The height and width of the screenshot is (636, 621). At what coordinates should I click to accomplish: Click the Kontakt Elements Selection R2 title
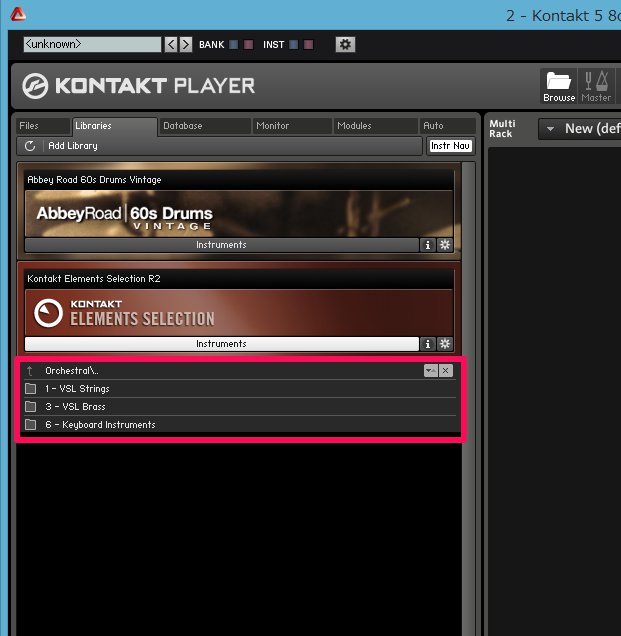pyautogui.click(x=94, y=279)
